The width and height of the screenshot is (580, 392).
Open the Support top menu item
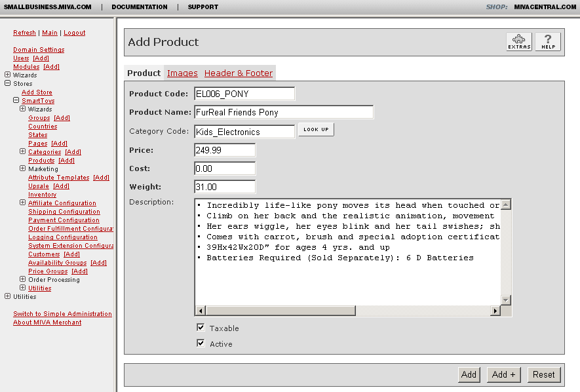coord(203,7)
